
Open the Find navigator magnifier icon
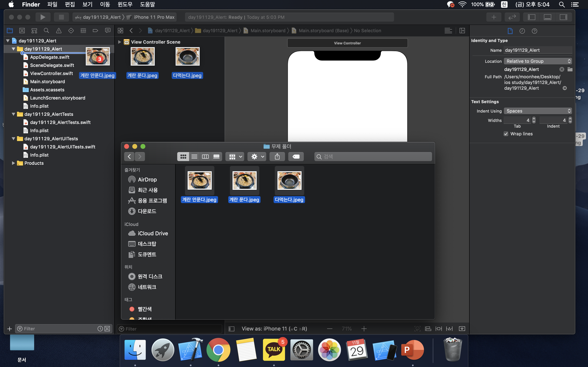pos(46,31)
